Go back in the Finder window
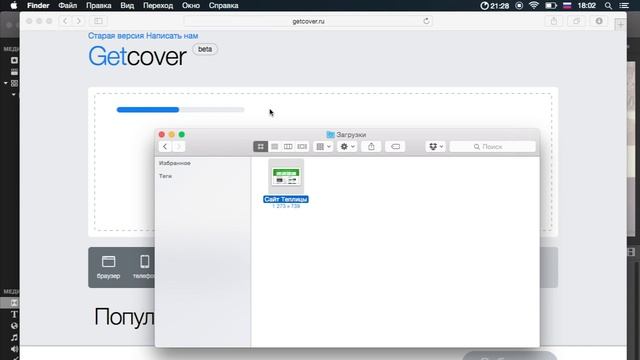This screenshot has height=360, width=640. tap(165, 147)
